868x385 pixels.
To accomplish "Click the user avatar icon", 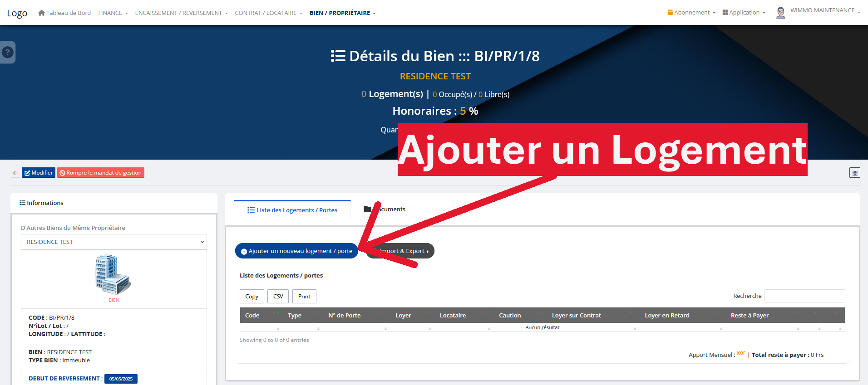I will (780, 13).
